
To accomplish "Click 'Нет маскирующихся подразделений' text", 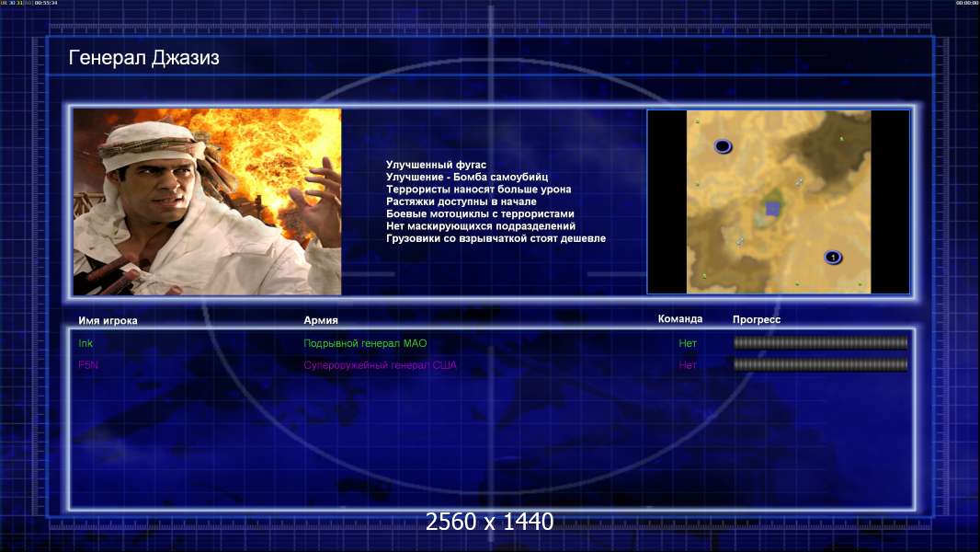I will click(x=481, y=225).
